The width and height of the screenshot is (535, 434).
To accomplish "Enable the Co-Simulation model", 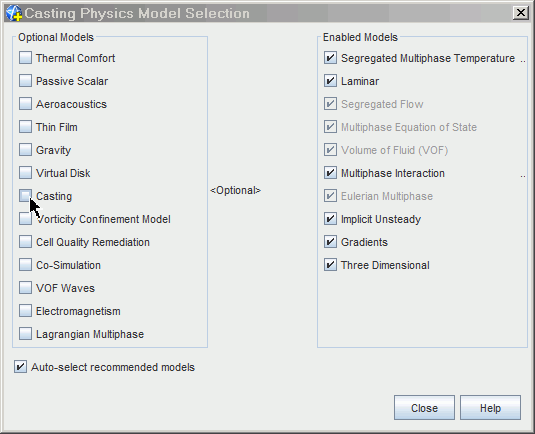I will pyautogui.click(x=26, y=265).
